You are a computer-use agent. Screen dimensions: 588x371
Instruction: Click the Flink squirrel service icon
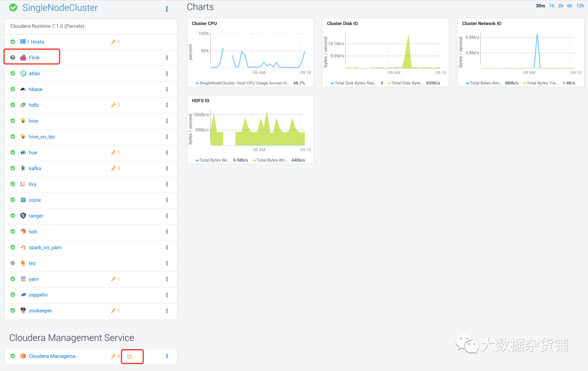[x=23, y=58]
